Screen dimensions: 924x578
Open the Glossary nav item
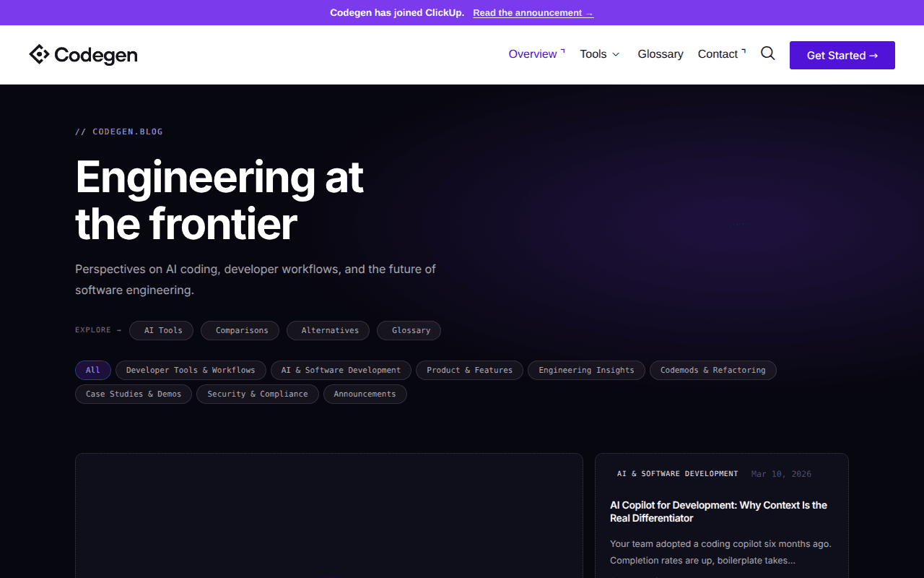(661, 54)
